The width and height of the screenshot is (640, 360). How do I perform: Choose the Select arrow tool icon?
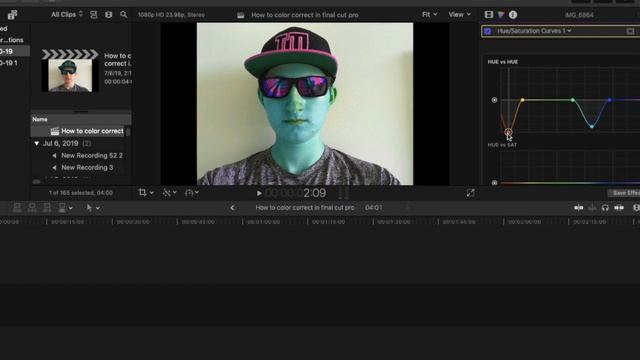tap(89, 208)
